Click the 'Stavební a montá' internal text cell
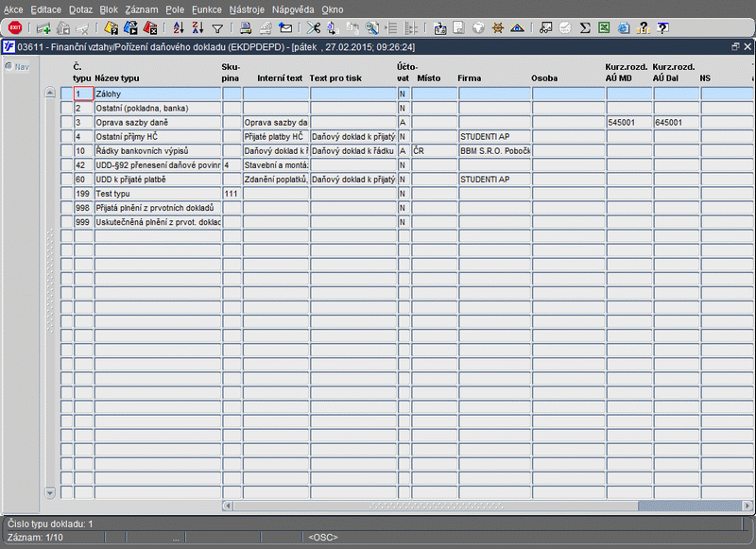Viewport: 756px width, 549px height. tap(276, 164)
